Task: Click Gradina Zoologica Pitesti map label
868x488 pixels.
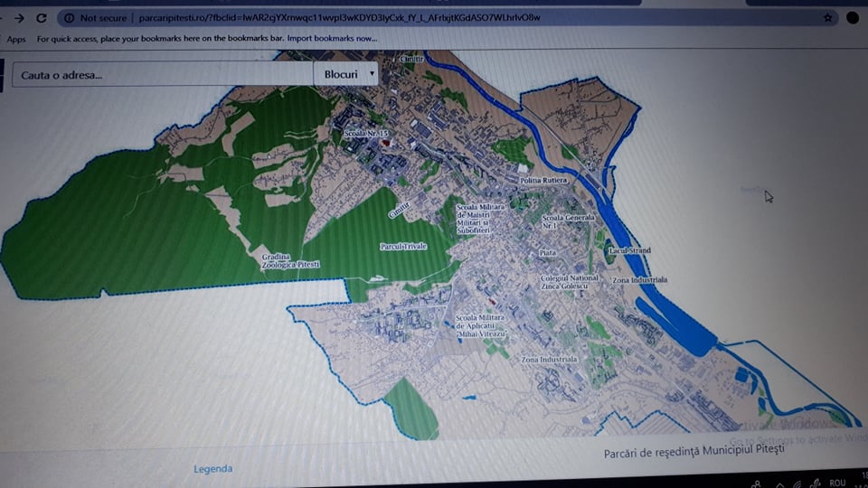Action: coord(289,262)
